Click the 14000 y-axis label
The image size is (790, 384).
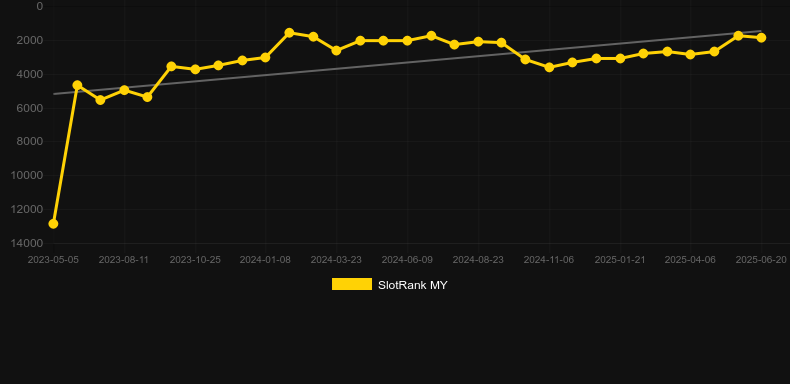coord(27,243)
